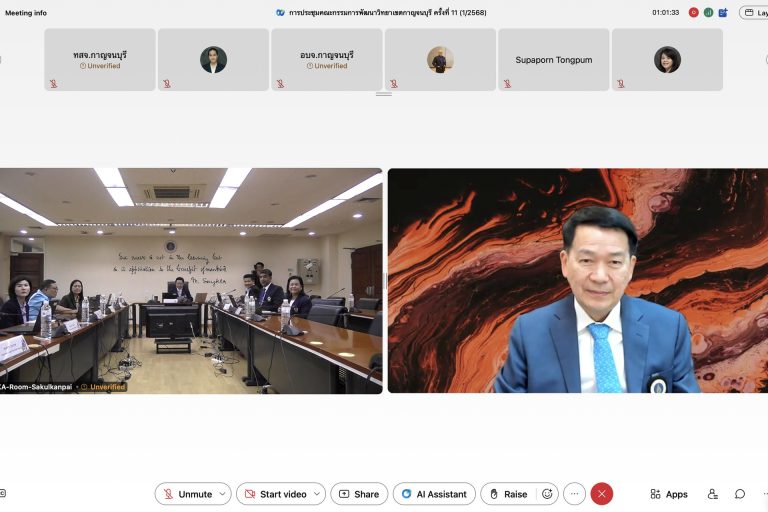Open the more options ellipsis menu
This screenshot has width=768, height=512.
[574, 494]
